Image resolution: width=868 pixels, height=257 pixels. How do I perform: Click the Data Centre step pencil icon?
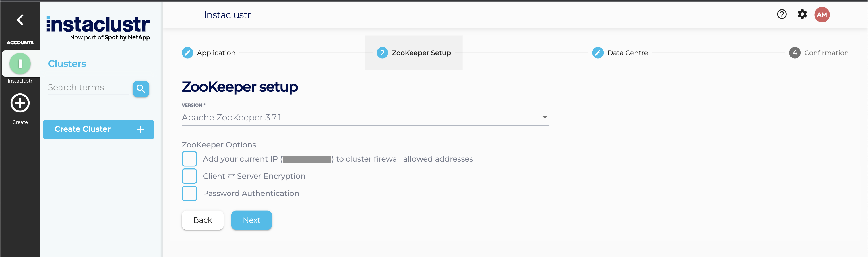598,53
